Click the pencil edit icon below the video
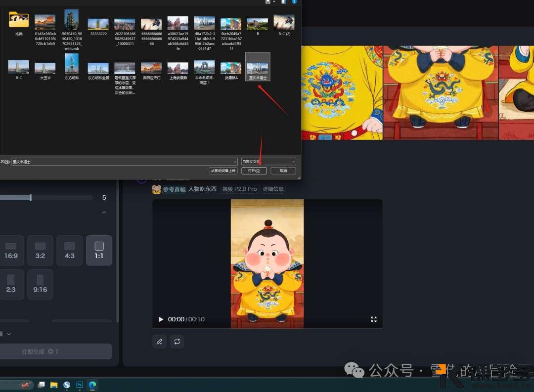Image resolution: width=534 pixels, height=392 pixels. point(159,341)
